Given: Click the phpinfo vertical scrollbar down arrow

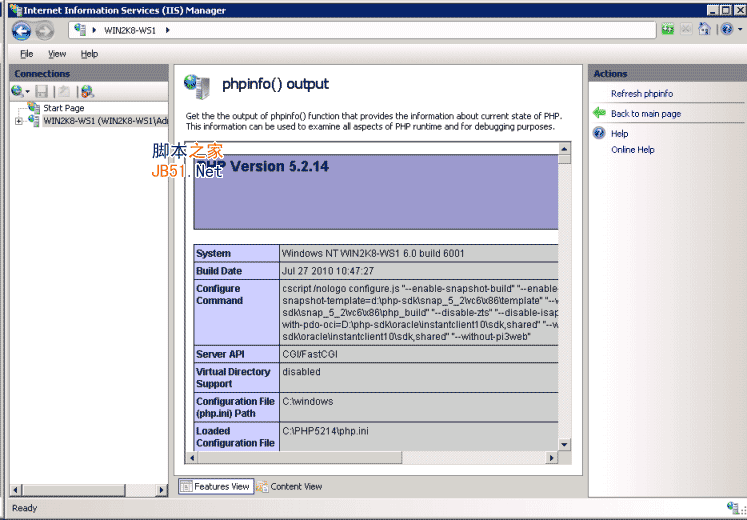Looking at the screenshot, I should click(x=564, y=444).
